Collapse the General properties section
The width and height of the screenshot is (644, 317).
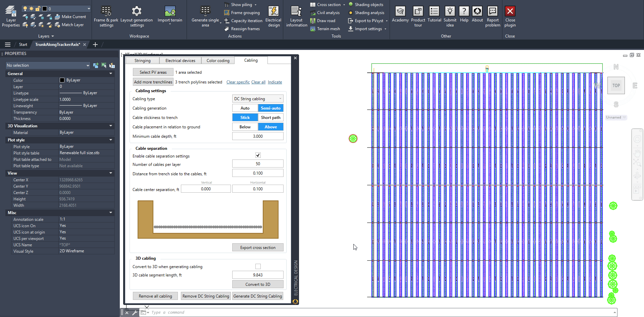(111, 73)
